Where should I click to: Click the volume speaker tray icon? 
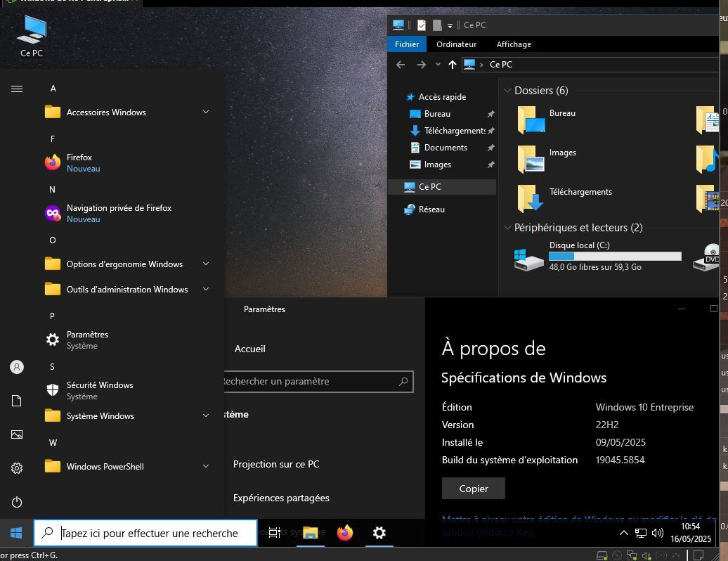(658, 533)
